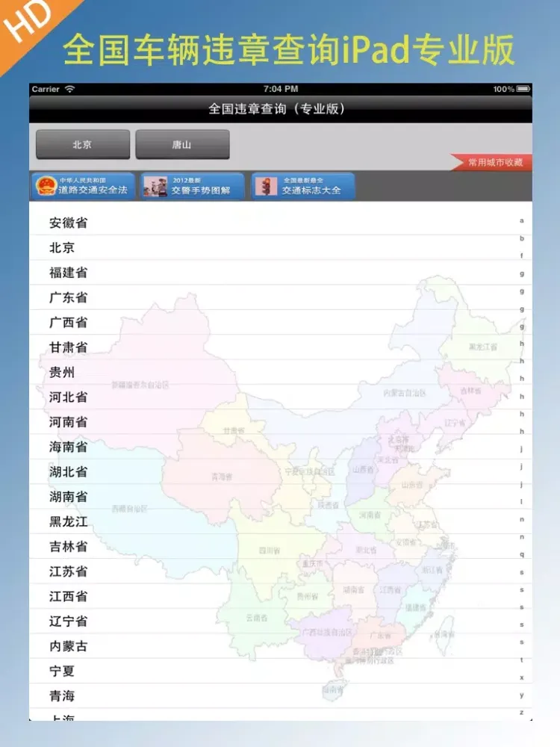Select 辽宁省 in the province list
The width and height of the screenshot is (560, 747).
tap(281, 622)
